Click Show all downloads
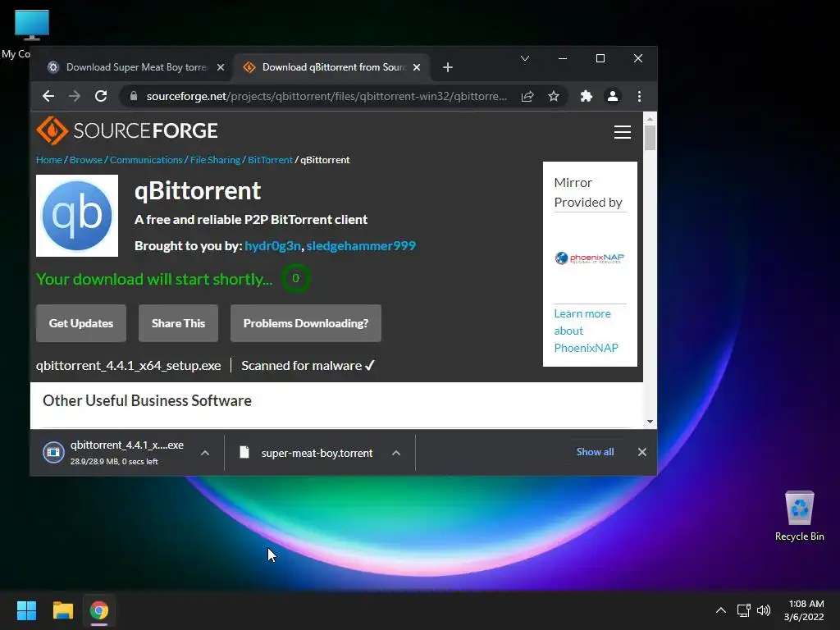 [x=595, y=452]
